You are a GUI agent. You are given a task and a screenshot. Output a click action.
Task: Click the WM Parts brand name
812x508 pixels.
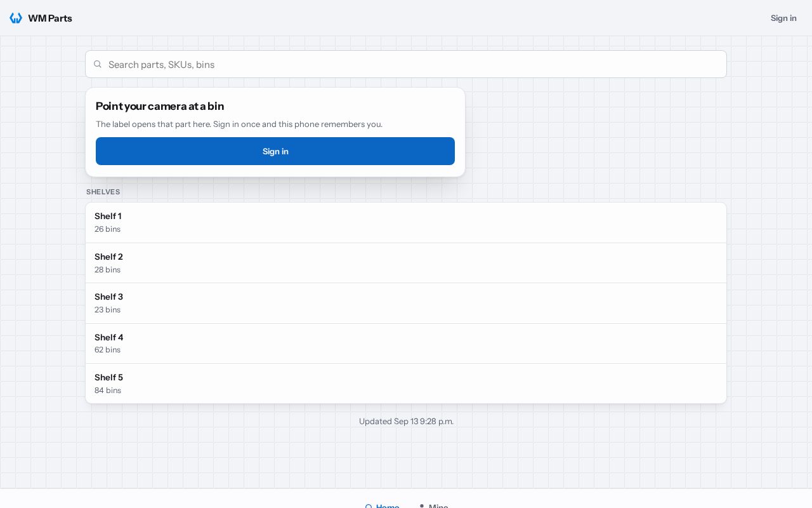(50, 18)
